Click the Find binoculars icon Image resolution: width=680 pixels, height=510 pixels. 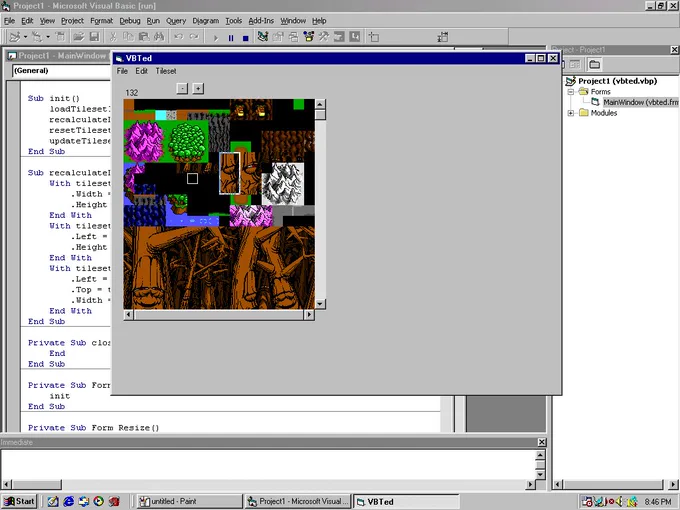tap(159, 37)
